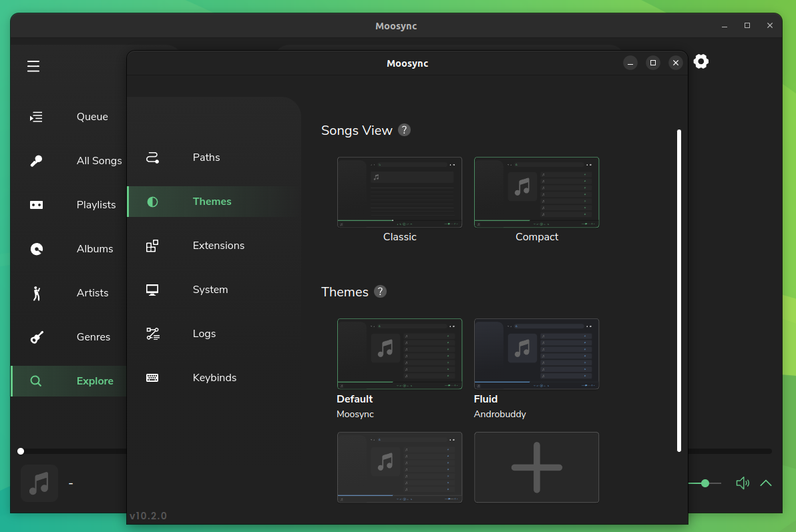Switch to the System settings tab

click(152, 290)
